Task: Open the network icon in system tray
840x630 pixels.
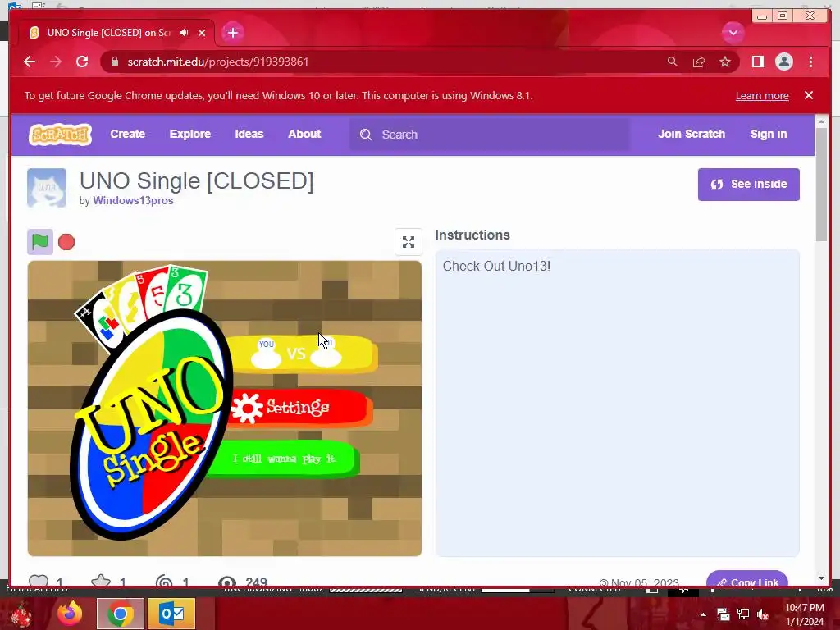Action: [x=743, y=614]
